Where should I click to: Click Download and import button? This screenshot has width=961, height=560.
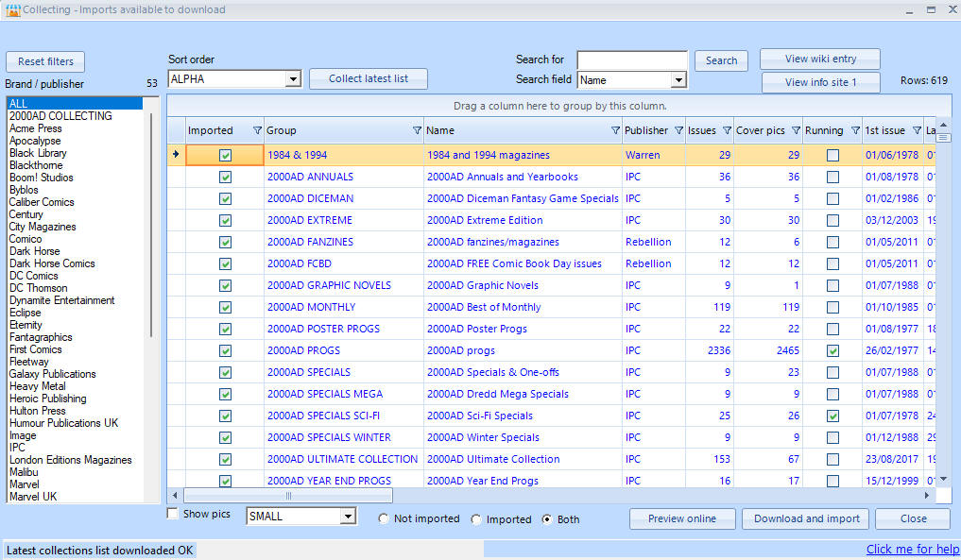click(x=806, y=519)
